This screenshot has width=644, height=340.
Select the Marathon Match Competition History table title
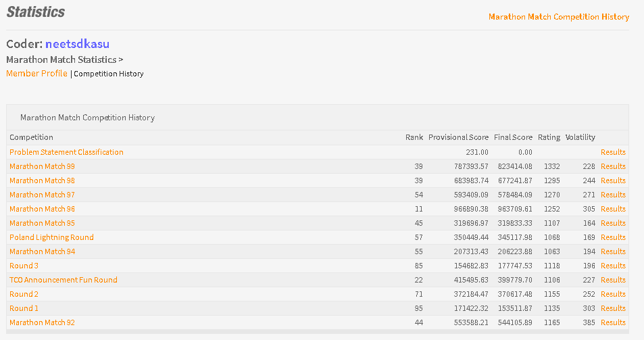(87, 118)
